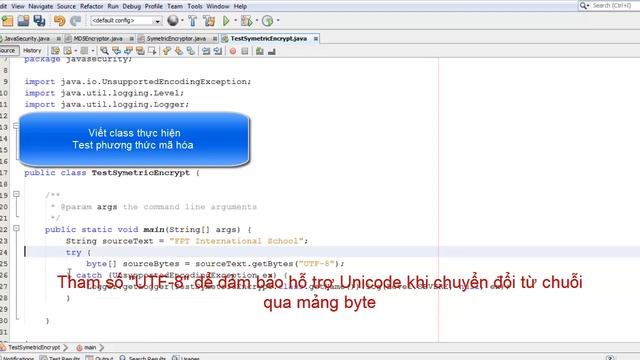Click the Comment icon in editor toolbar
Screen dimensions: 640x360
coord(260,51)
